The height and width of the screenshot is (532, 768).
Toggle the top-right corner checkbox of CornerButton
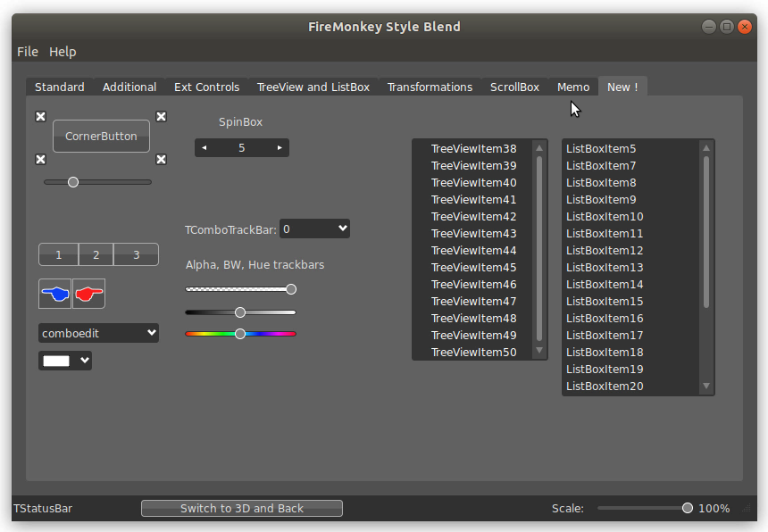pyautogui.click(x=161, y=116)
